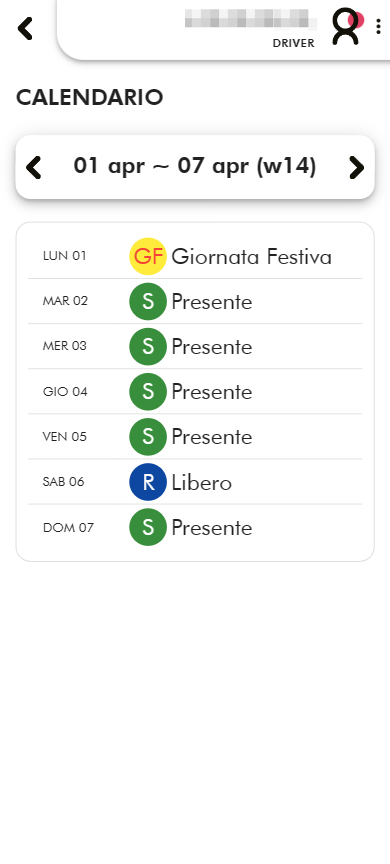Go to previous week with left chevron
This screenshot has height=864, width=390.
tap(34, 168)
